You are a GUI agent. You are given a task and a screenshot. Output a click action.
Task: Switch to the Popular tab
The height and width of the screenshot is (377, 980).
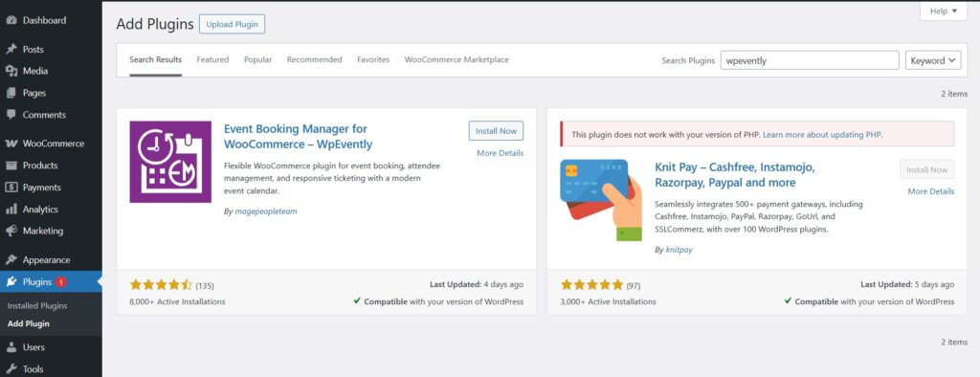(258, 60)
